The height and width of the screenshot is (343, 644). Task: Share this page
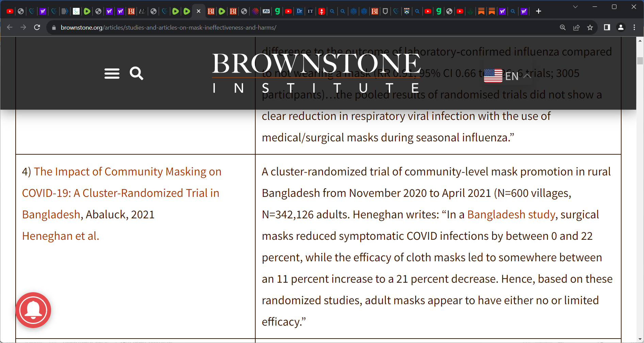click(576, 28)
